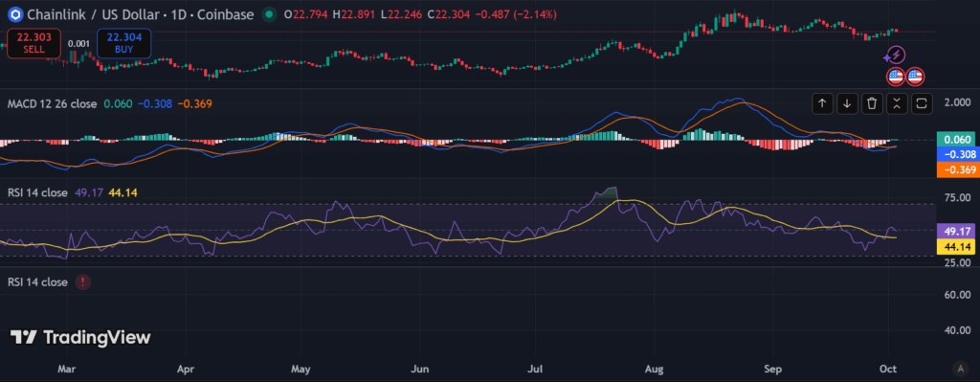Click the high price H22.891 value
980x382 pixels.
[354, 14]
